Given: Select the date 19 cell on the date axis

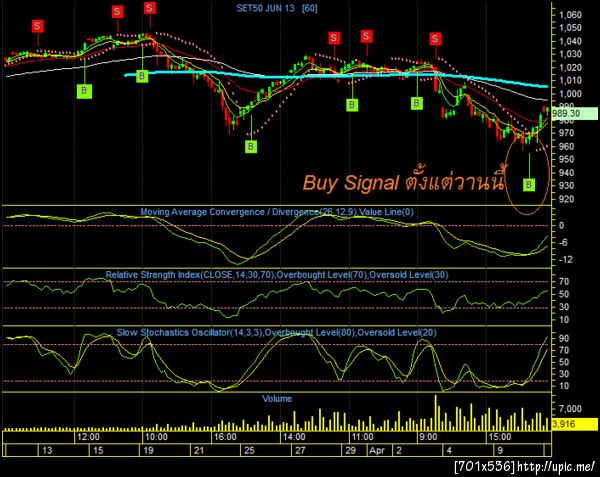Looking at the screenshot, I should point(165,450).
